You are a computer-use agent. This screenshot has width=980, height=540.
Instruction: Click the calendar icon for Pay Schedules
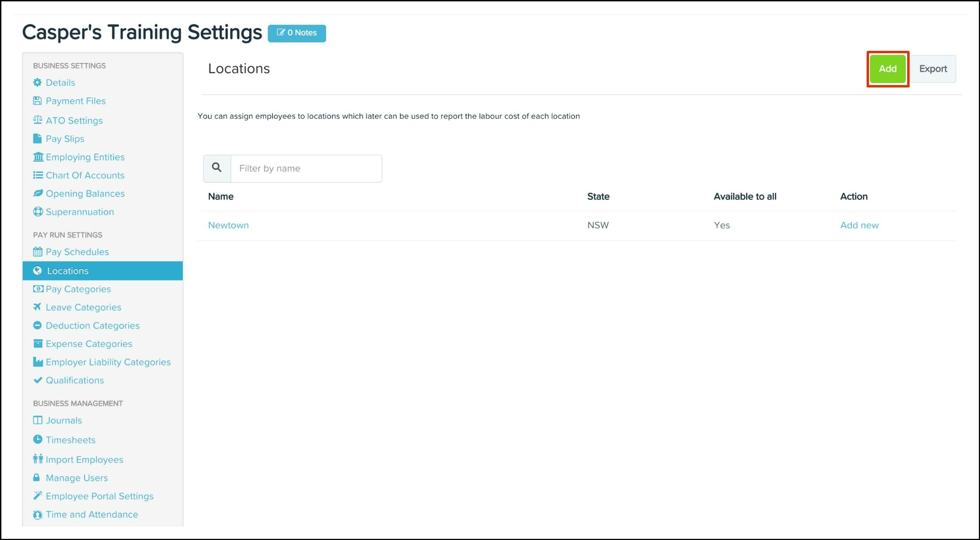37,252
